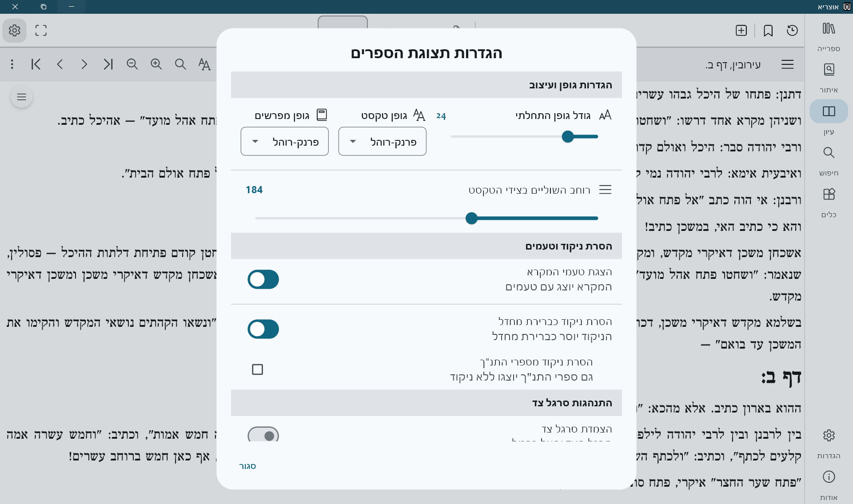Open the about (אודות) sidebar tab
The width and height of the screenshot is (853, 504).
[829, 477]
